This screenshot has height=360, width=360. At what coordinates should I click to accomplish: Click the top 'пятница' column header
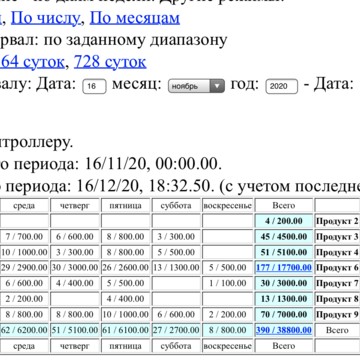click(x=125, y=205)
